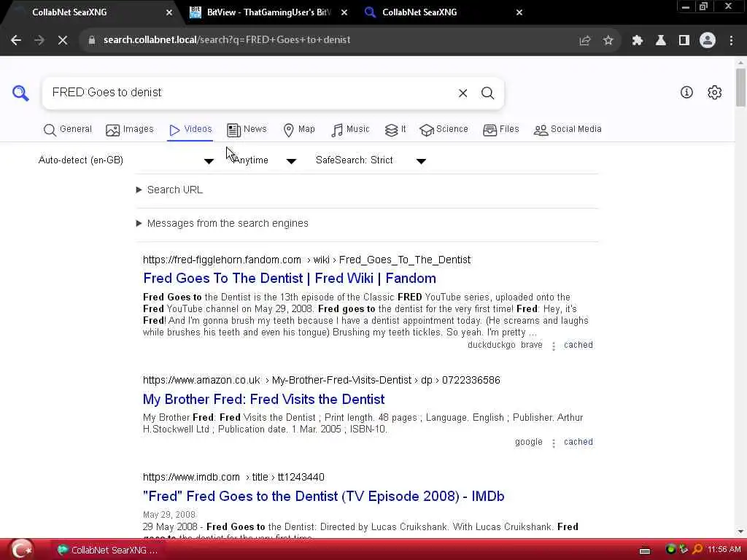The width and height of the screenshot is (747, 560).
Task: Clear the search box with X icon
Action: pos(462,93)
